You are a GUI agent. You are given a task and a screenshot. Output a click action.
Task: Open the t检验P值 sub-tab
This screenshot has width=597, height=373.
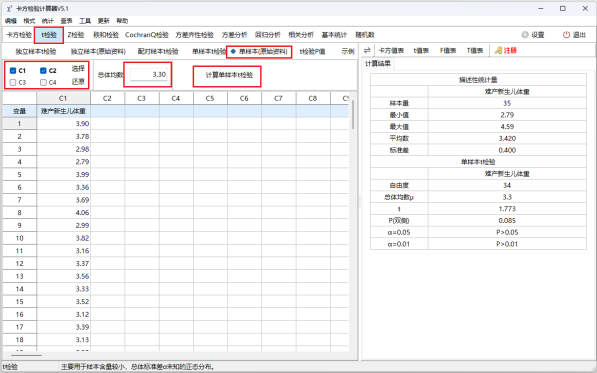(312, 51)
